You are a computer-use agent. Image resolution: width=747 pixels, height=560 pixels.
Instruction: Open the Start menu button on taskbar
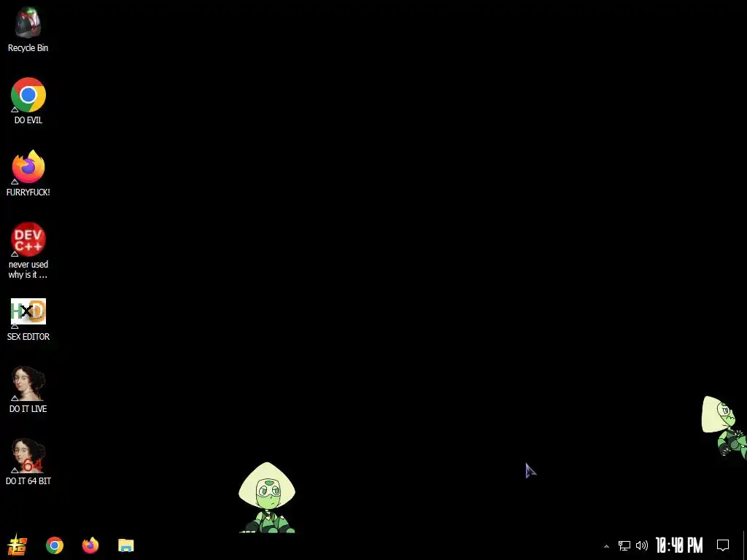18,545
